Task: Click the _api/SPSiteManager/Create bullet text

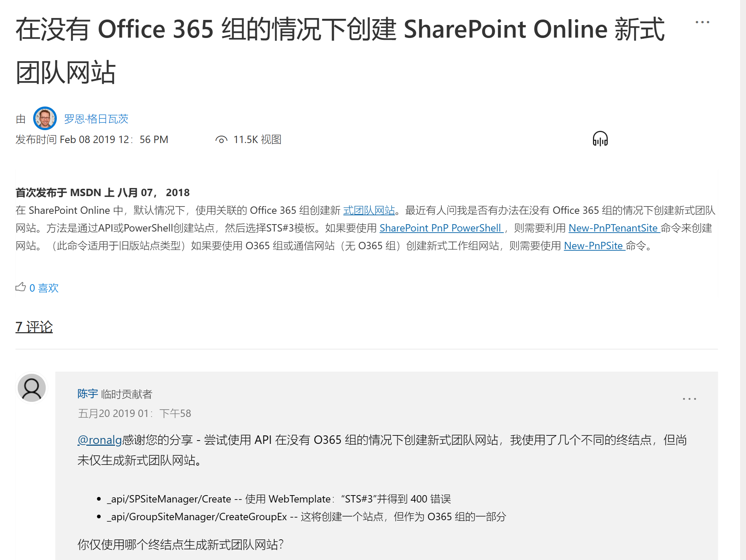Action: [x=279, y=499]
